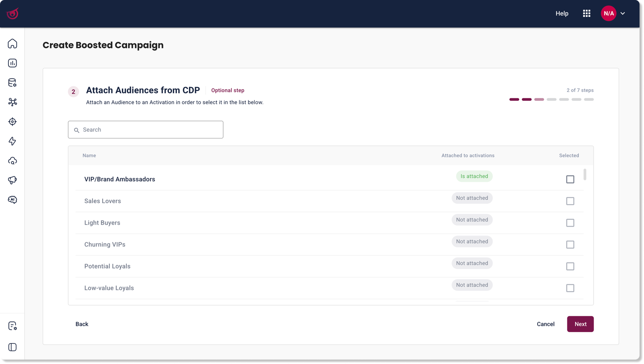Click the Next button
This screenshot has height=364, width=644.
tap(580, 324)
